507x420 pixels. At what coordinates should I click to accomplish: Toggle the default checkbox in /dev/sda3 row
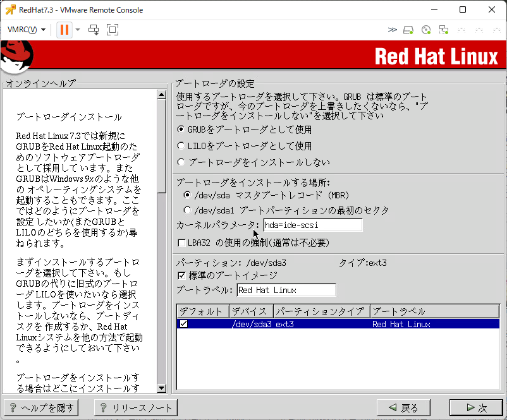(x=183, y=324)
